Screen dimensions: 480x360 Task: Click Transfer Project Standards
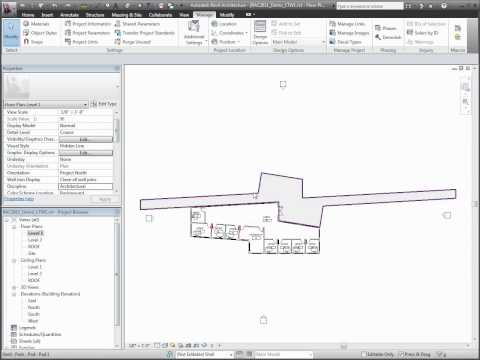point(145,33)
